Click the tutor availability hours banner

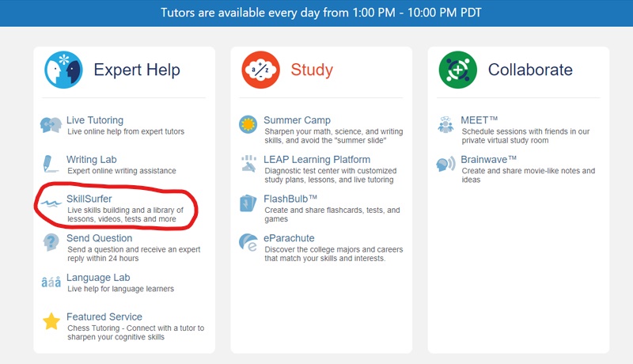(316, 13)
